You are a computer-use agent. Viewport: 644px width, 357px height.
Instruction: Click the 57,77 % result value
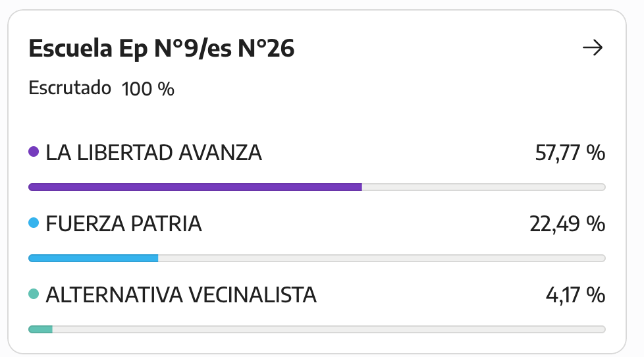pos(570,153)
